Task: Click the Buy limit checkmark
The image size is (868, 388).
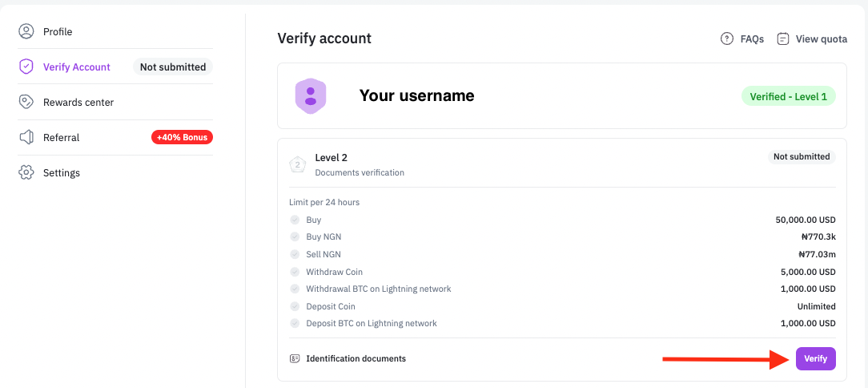Action: [295, 220]
